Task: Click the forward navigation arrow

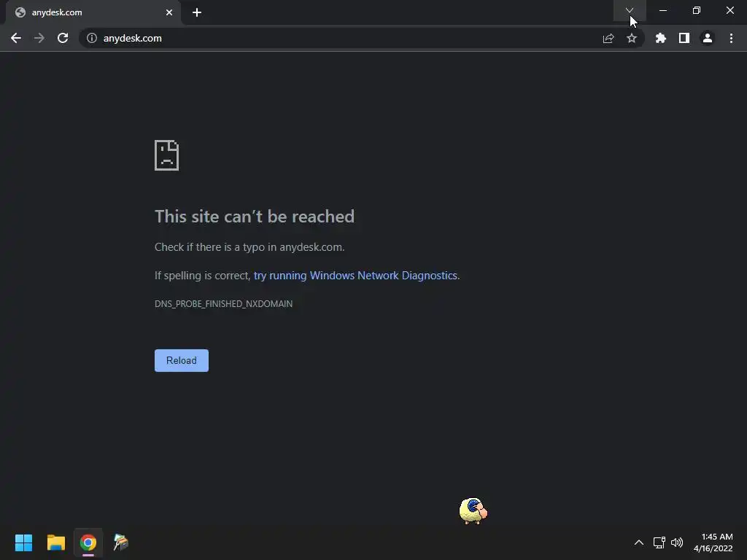Action: [x=39, y=38]
